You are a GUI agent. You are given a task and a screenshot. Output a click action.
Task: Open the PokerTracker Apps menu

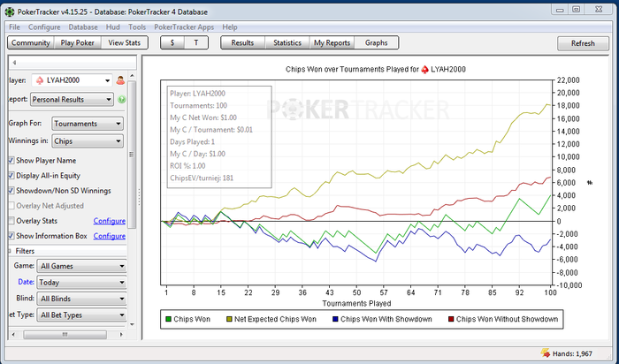[184, 27]
